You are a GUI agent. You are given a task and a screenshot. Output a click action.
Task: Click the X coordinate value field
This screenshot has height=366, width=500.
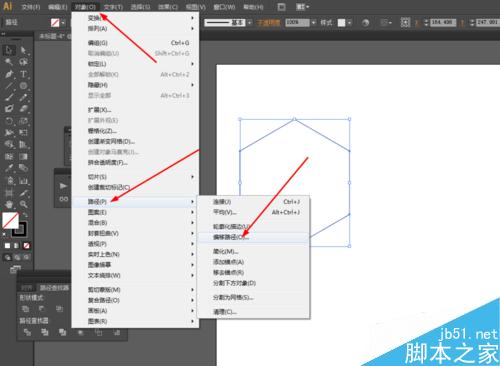point(442,23)
